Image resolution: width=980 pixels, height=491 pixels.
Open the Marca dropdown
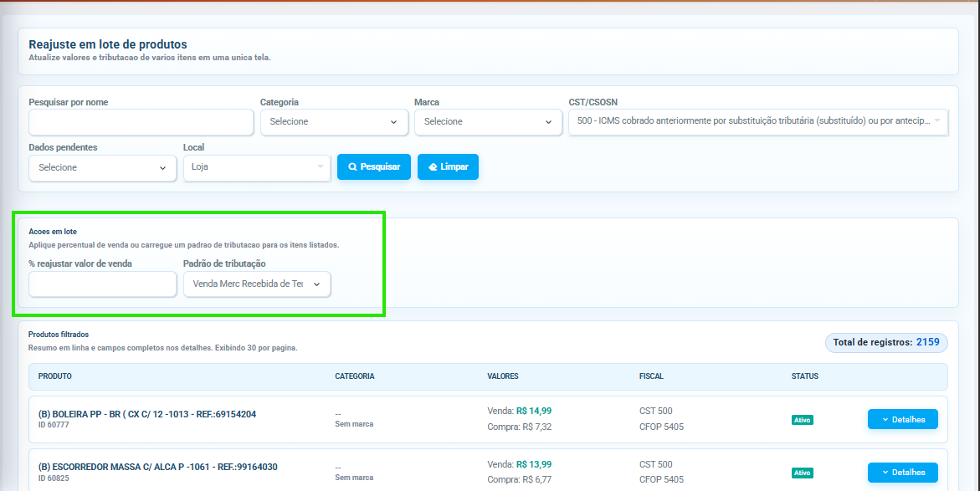coord(488,122)
